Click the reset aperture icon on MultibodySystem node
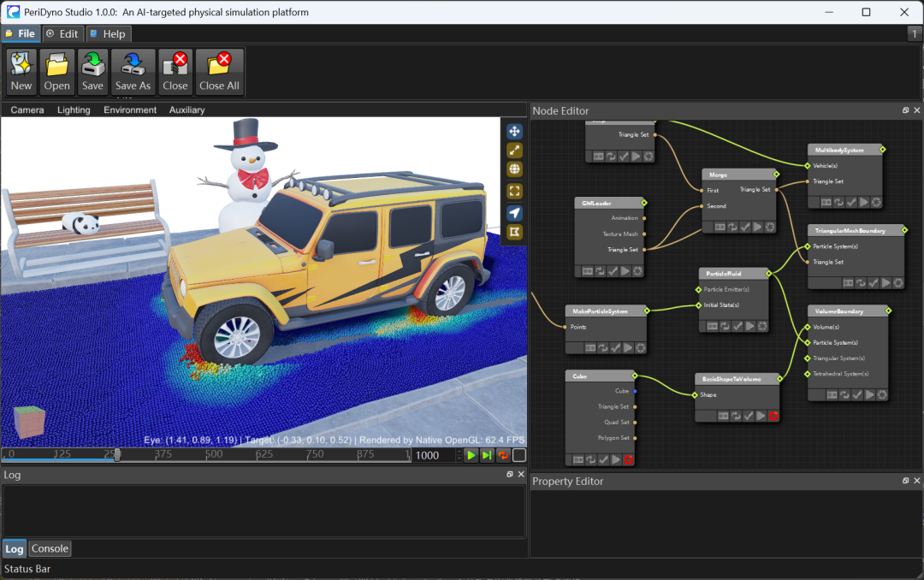The height and width of the screenshot is (580, 924). tap(876, 202)
